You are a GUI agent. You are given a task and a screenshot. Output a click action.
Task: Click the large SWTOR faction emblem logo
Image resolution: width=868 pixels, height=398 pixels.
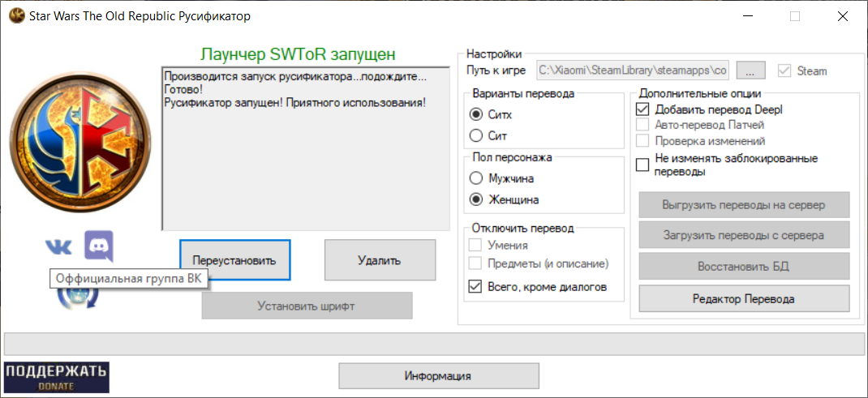click(81, 142)
